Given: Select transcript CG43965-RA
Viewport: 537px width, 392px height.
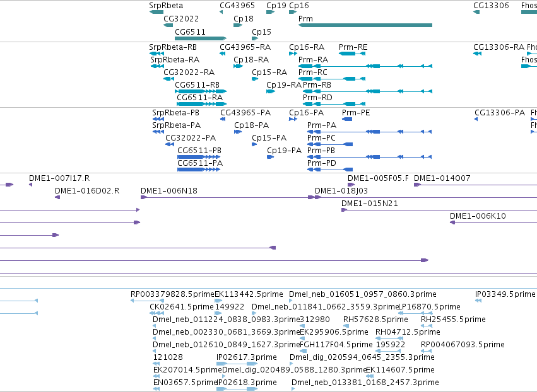Looking at the screenshot, I should pos(245,47).
